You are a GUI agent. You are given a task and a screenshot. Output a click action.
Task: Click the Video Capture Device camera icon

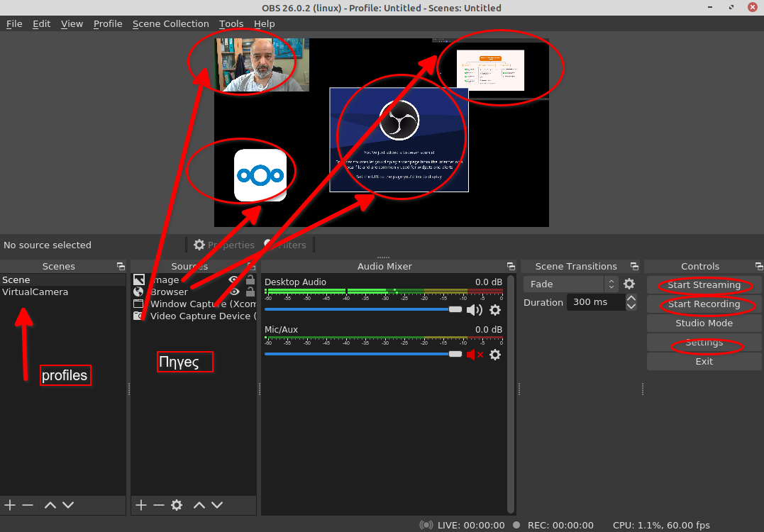[x=139, y=316]
